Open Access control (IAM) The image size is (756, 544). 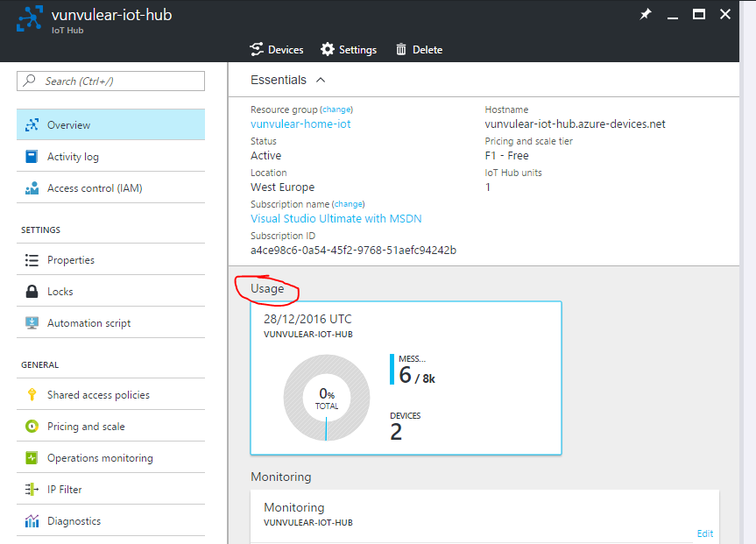click(92, 187)
